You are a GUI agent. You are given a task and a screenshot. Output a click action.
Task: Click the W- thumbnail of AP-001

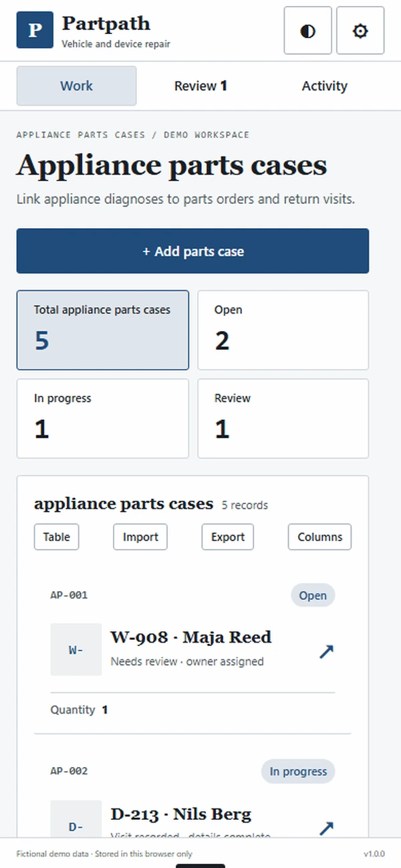click(x=76, y=649)
